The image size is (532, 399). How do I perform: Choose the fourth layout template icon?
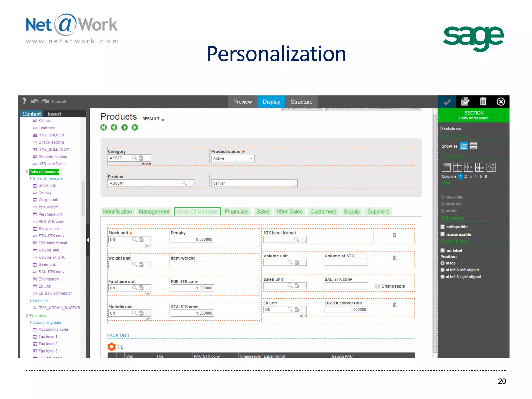[480, 167]
